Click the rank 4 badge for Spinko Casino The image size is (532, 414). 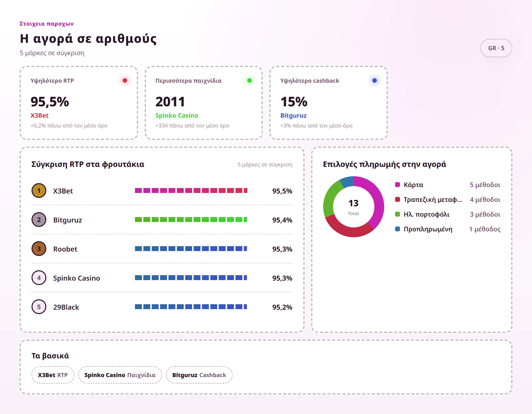click(x=39, y=278)
